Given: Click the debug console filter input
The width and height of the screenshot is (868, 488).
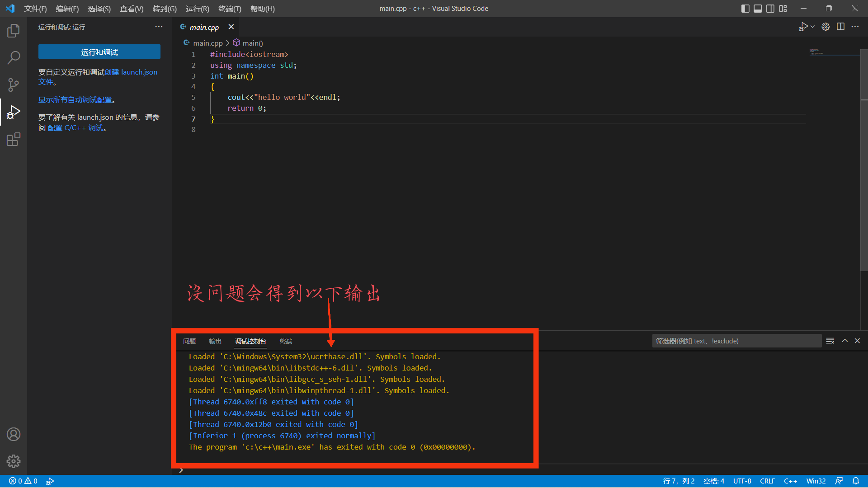Looking at the screenshot, I should click(736, 341).
